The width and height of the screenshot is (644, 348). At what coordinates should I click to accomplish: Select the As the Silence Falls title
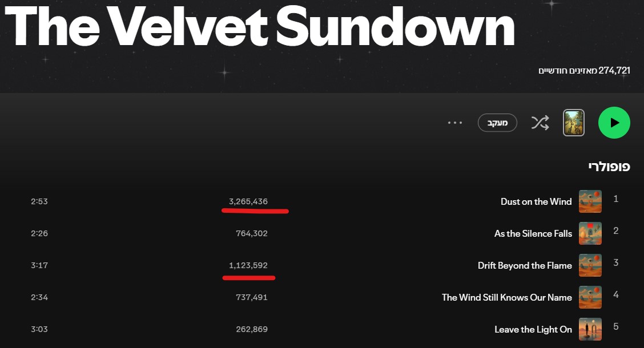[533, 233]
